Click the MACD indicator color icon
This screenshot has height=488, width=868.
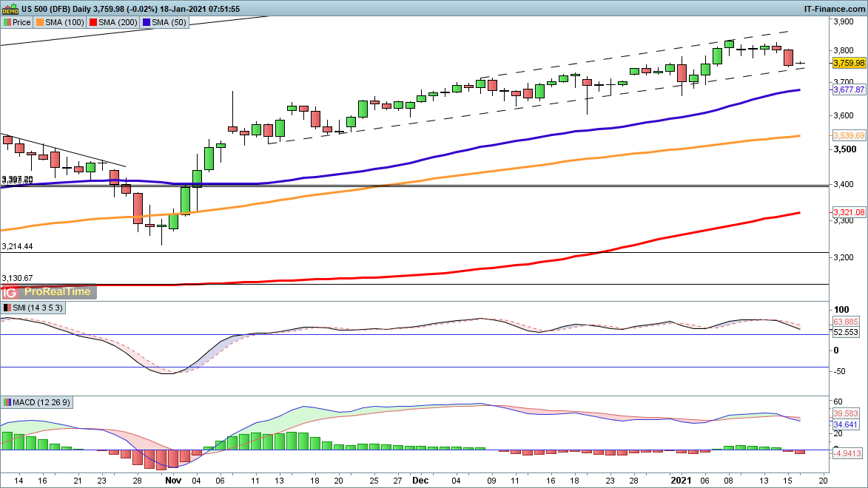click(7, 402)
